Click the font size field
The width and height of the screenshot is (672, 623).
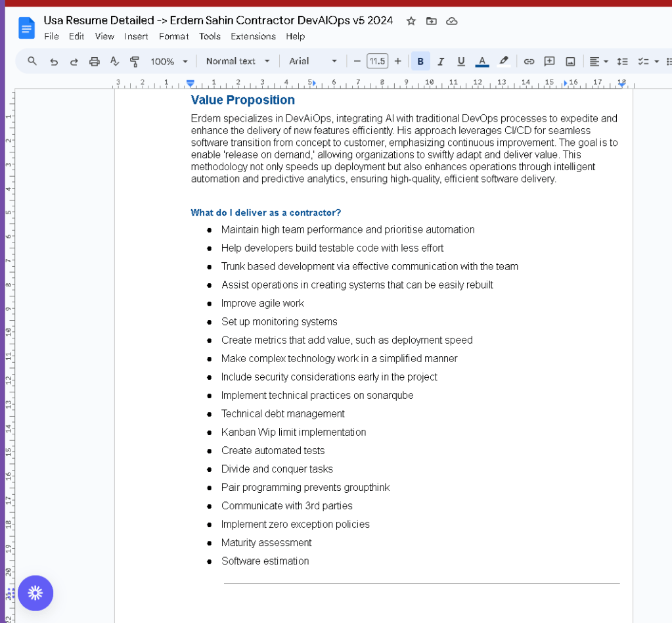point(378,61)
